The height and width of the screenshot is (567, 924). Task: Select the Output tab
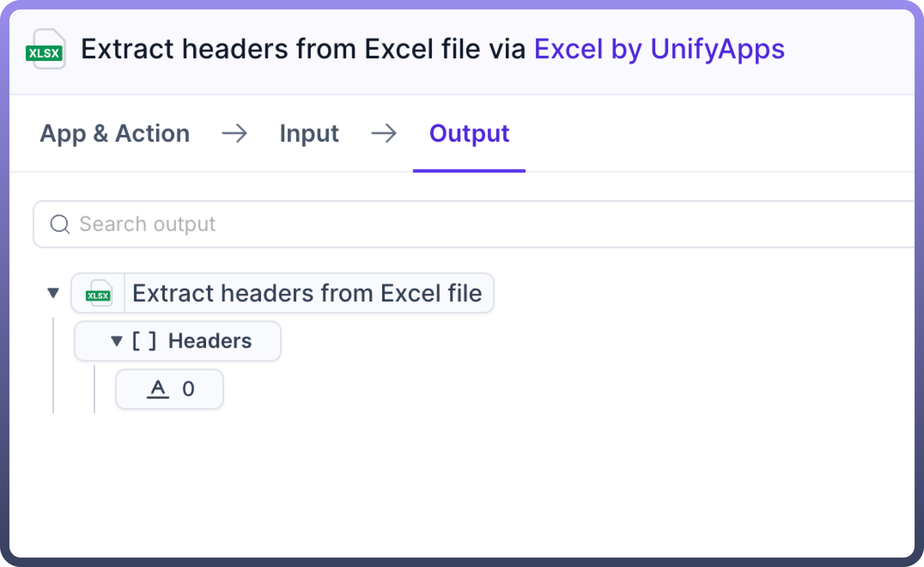click(469, 133)
